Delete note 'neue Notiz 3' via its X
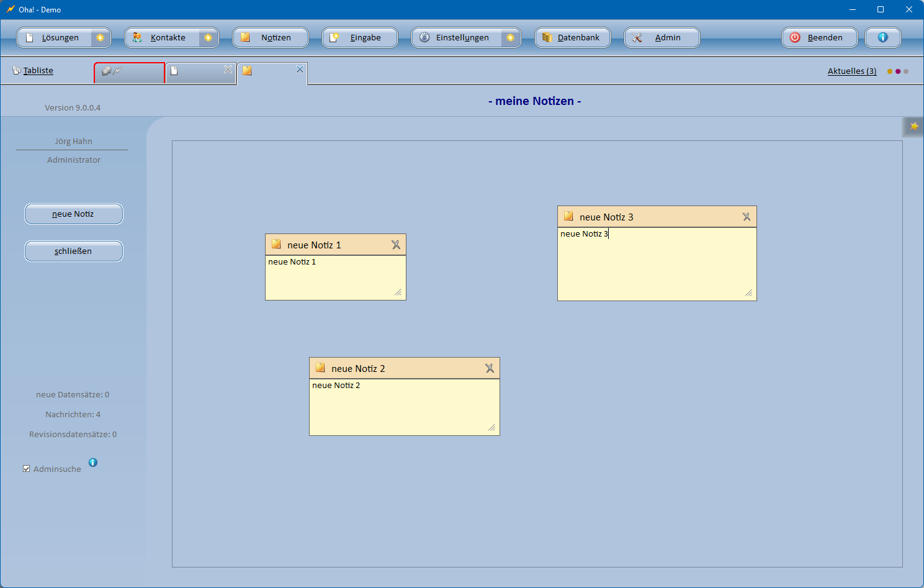The height and width of the screenshot is (588, 924). (747, 217)
